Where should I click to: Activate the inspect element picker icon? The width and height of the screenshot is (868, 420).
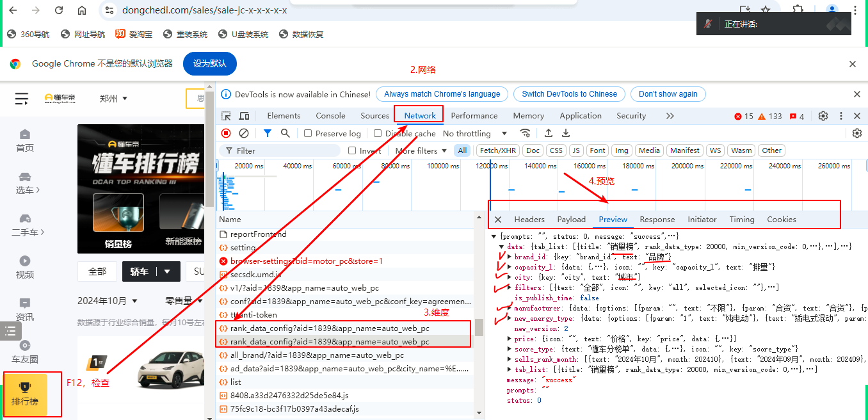tap(227, 116)
